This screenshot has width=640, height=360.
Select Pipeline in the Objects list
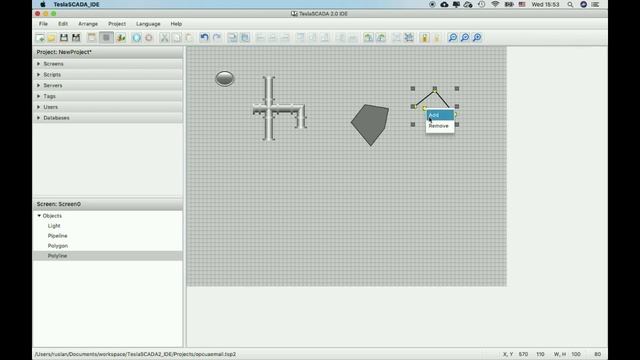click(x=58, y=236)
